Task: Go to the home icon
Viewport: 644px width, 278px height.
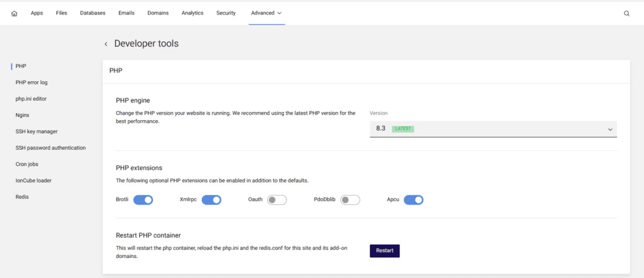Action: pyautogui.click(x=14, y=13)
